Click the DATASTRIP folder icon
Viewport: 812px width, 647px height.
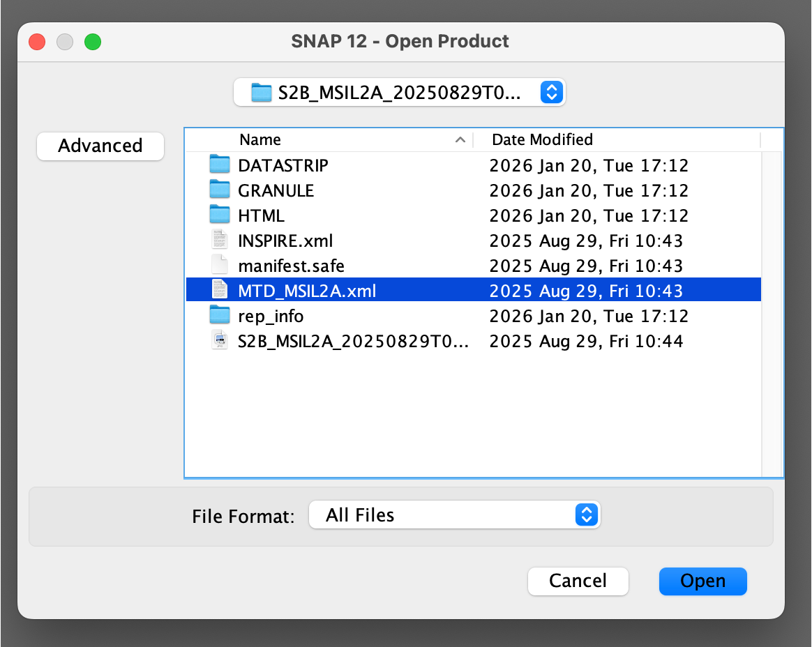pyautogui.click(x=220, y=165)
